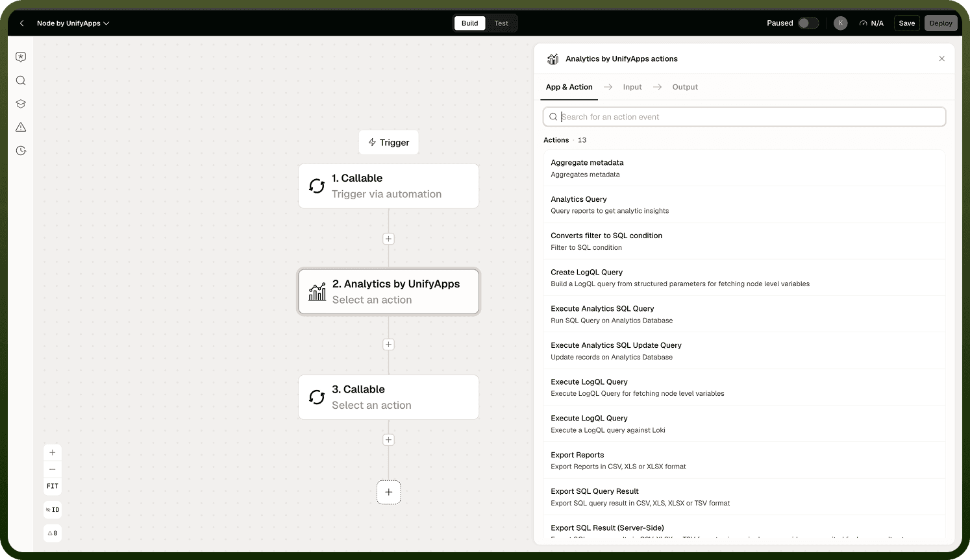Close the Analytics actions panel
This screenshot has width=970, height=560.
coord(941,59)
